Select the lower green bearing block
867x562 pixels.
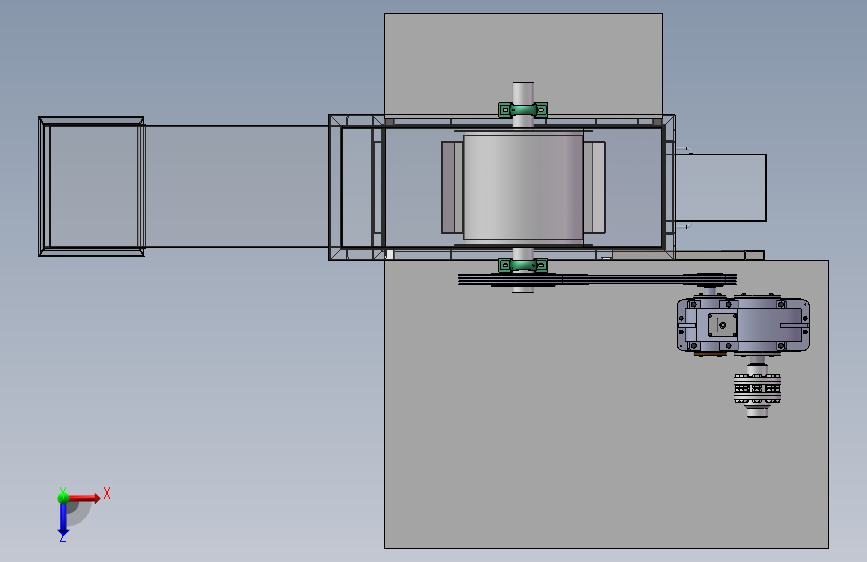523,266
